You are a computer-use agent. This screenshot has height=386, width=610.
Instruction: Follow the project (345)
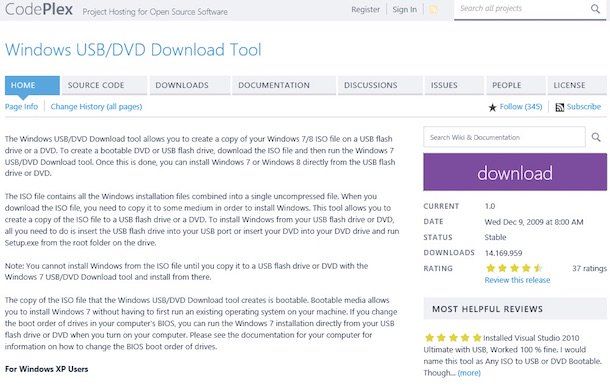[521, 107]
